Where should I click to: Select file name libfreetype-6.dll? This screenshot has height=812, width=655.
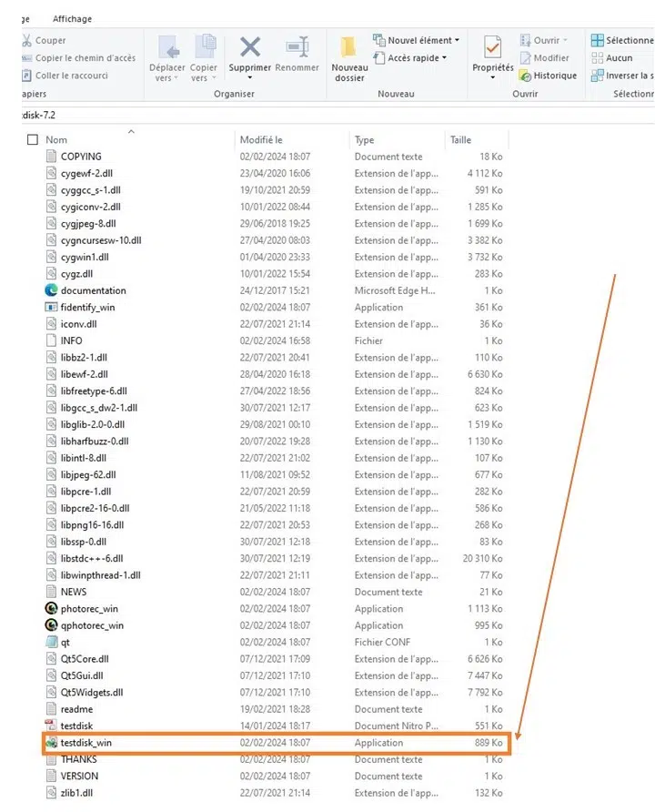tap(94, 391)
